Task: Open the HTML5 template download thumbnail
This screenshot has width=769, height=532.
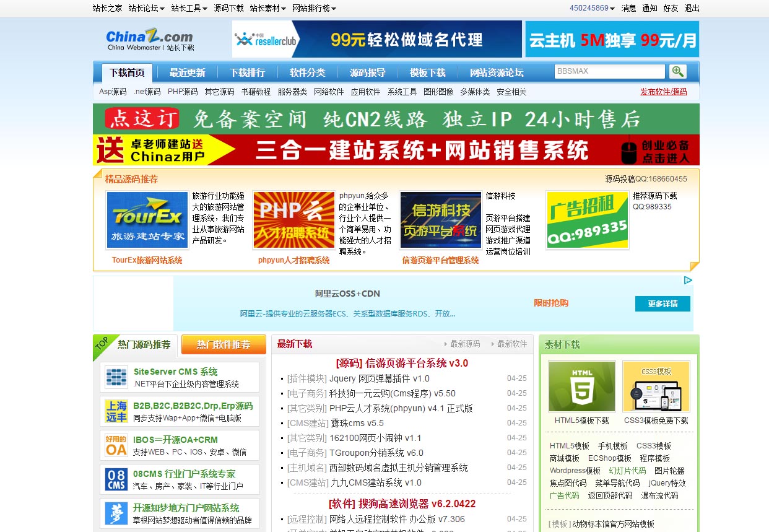Action: click(x=581, y=386)
